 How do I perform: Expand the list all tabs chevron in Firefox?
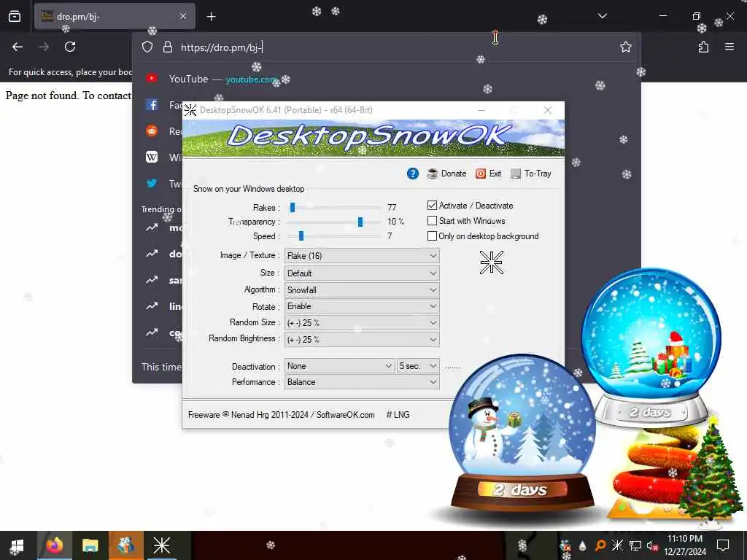coord(602,16)
